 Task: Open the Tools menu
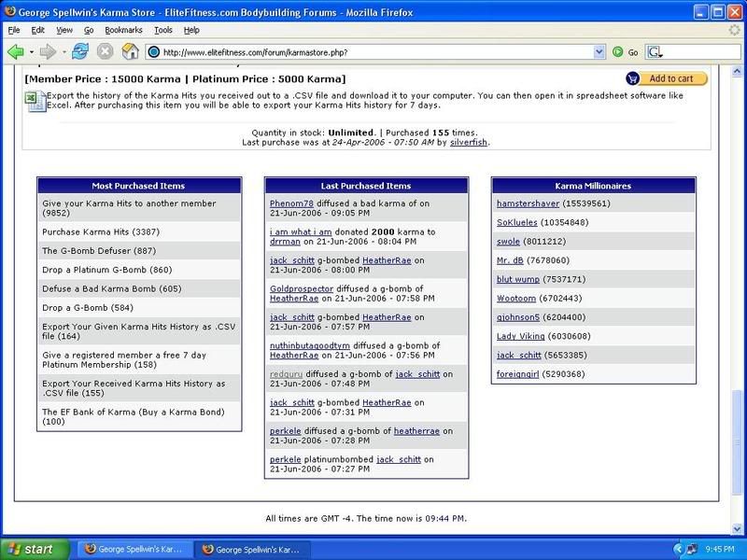click(163, 30)
